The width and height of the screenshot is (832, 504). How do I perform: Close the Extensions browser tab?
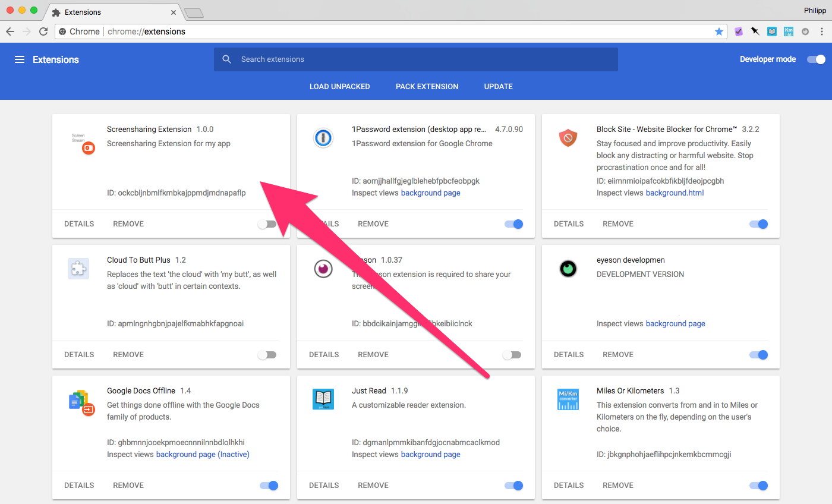174,12
